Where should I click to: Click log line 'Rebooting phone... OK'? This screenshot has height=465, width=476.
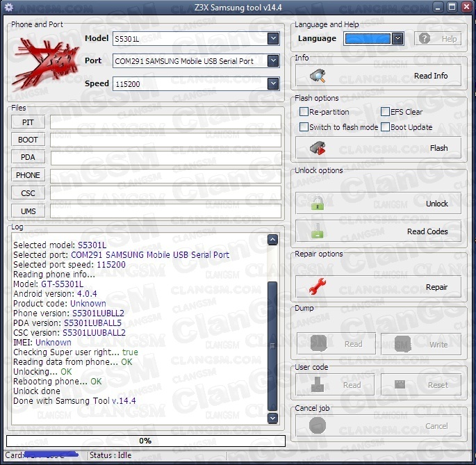tap(58, 381)
